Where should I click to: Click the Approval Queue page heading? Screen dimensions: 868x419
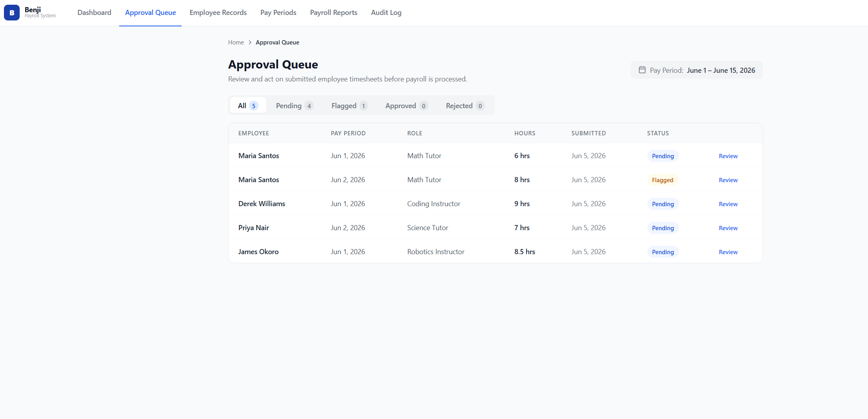pyautogui.click(x=273, y=65)
